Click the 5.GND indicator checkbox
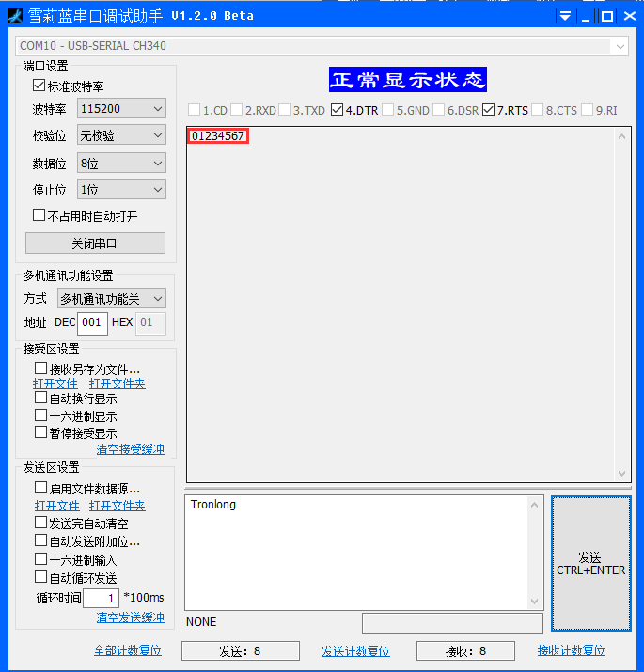 click(x=387, y=110)
